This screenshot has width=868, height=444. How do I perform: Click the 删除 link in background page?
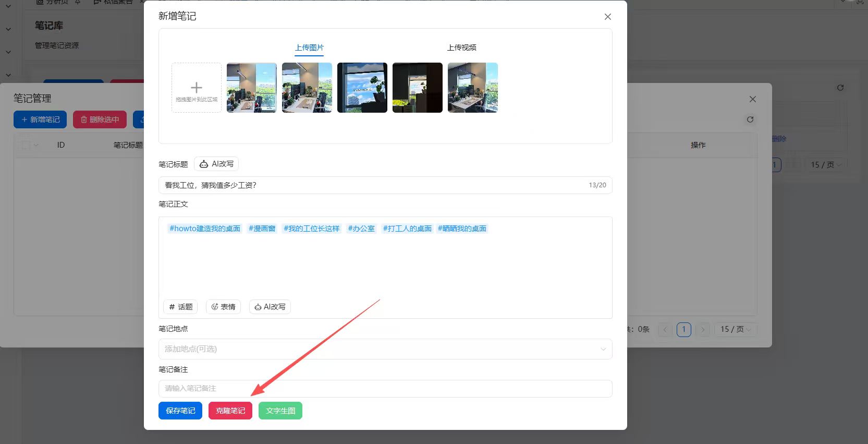coord(779,139)
